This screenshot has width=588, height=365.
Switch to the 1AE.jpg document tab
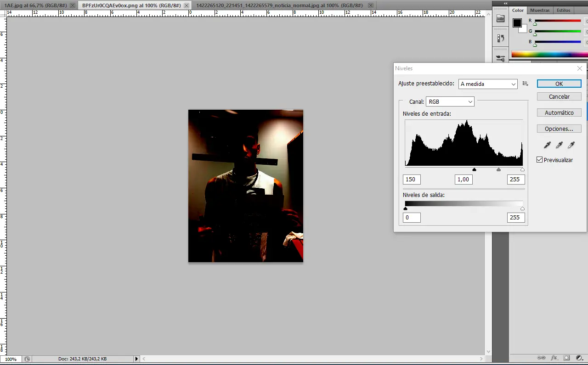[36, 6]
